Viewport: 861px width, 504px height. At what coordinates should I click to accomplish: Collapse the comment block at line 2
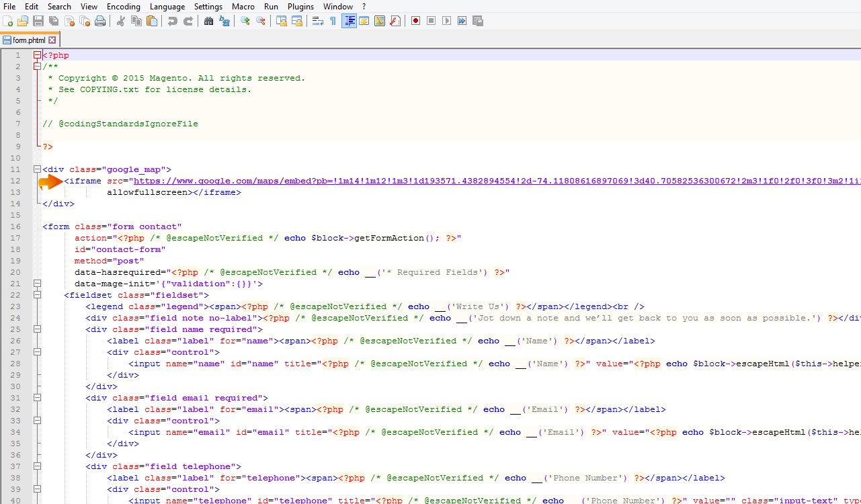click(x=38, y=67)
